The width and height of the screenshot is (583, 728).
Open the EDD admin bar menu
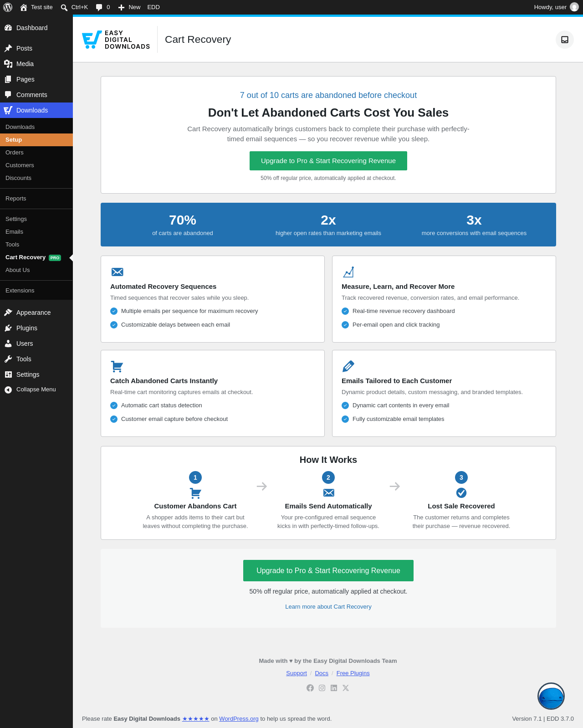[153, 7]
